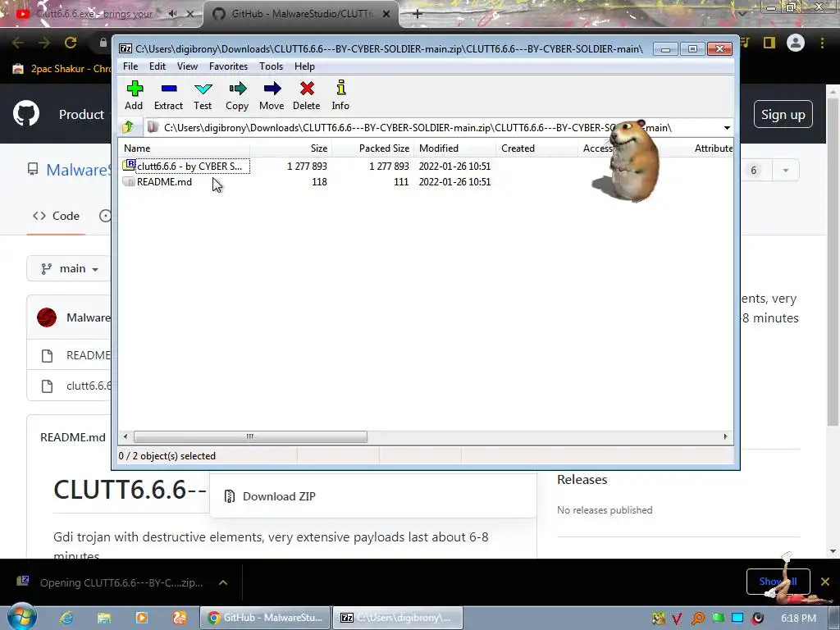The width and height of the screenshot is (840, 630).
Task: Open the main branch dropdown
Action: coord(69,268)
